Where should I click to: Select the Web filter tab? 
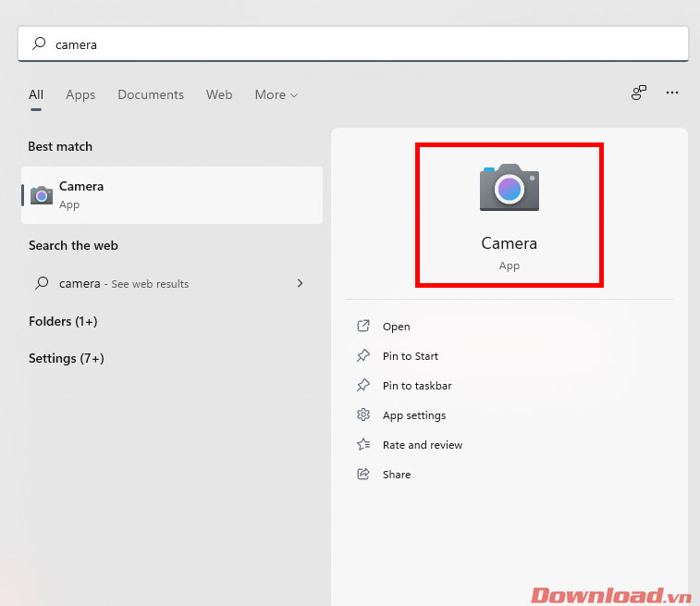pos(219,94)
